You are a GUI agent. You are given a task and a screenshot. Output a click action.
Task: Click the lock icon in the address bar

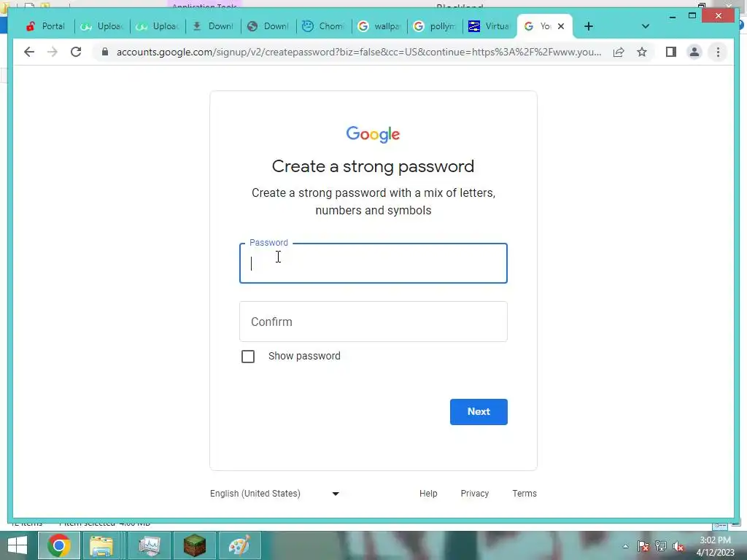tap(105, 52)
